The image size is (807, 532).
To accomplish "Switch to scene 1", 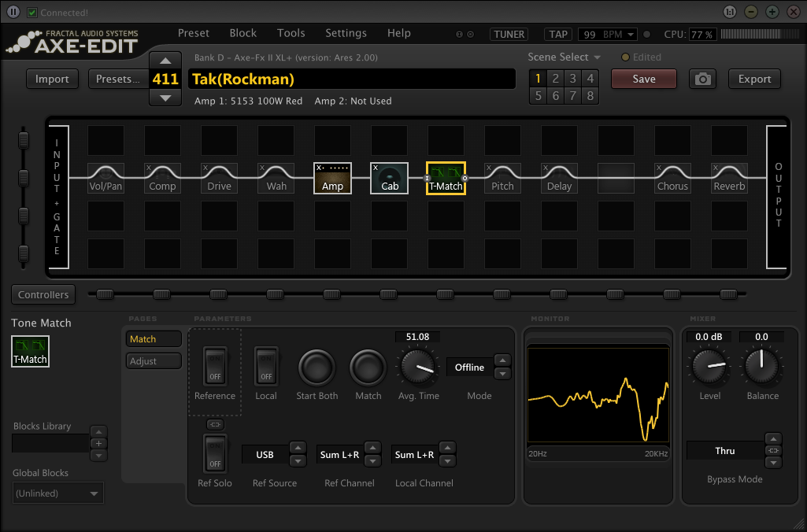I will (538, 78).
